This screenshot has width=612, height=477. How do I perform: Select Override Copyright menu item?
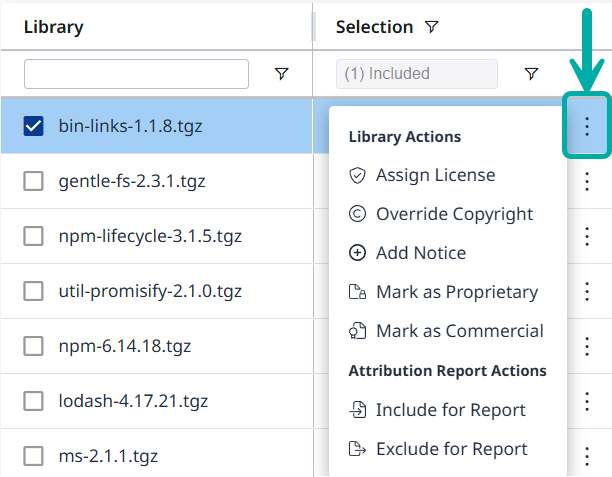[x=454, y=214]
